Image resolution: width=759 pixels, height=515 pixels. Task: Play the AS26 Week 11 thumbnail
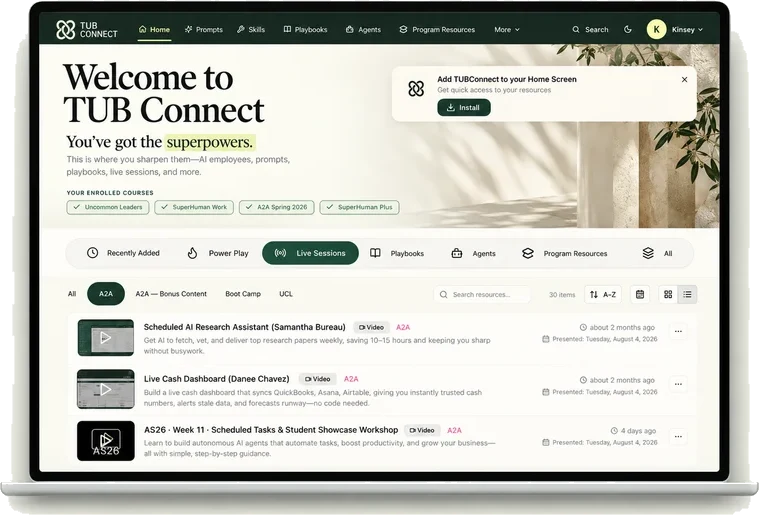click(x=106, y=441)
